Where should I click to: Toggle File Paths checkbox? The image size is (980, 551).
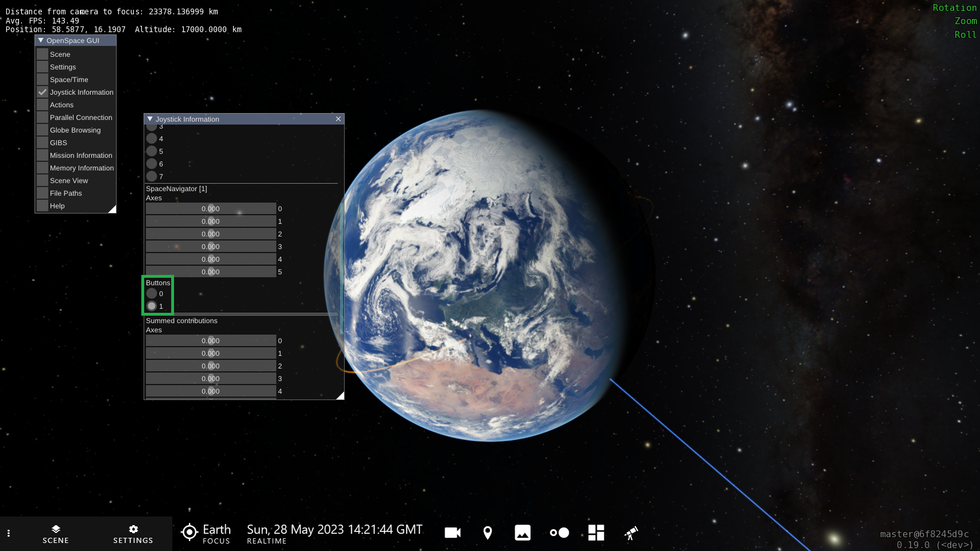(43, 193)
